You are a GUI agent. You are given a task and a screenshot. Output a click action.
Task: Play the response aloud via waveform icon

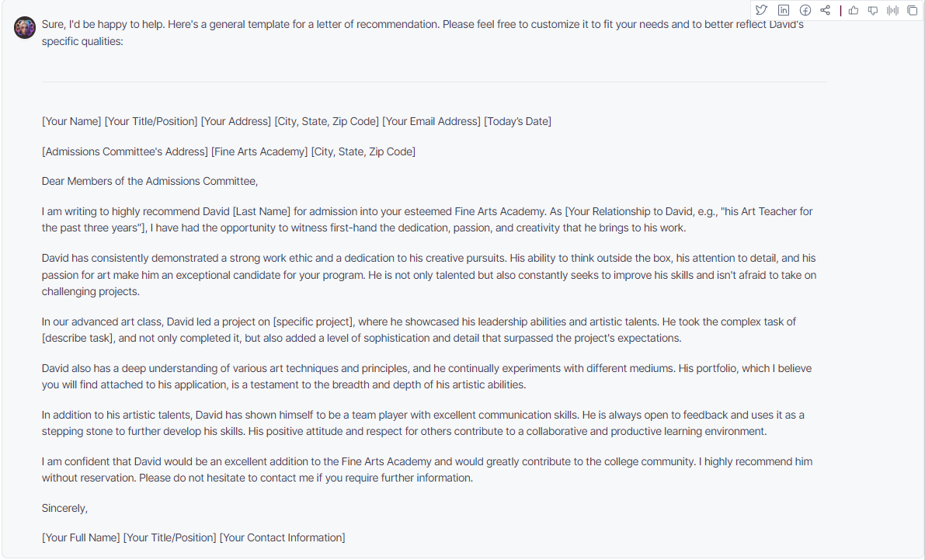pyautogui.click(x=892, y=10)
